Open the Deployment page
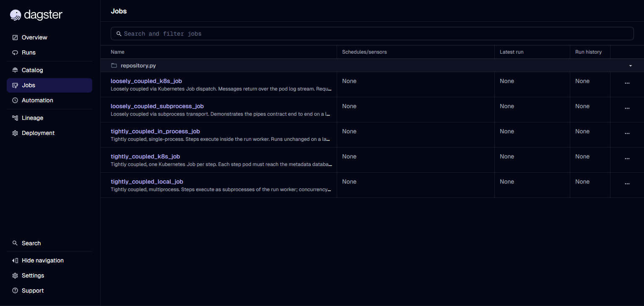The width and height of the screenshot is (644, 306). pos(49,133)
